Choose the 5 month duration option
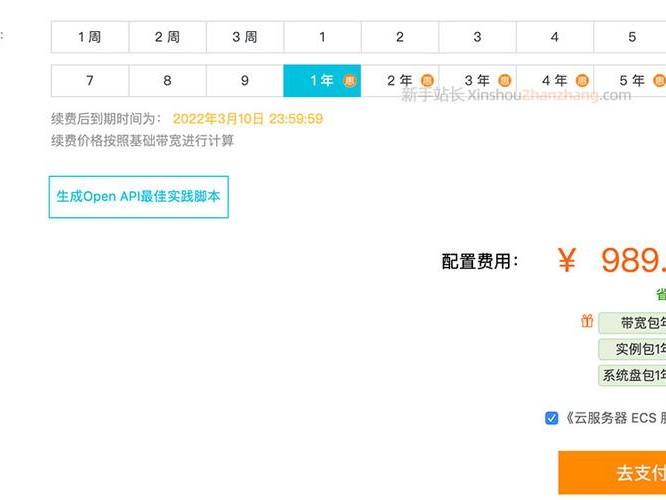 pyautogui.click(x=630, y=37)
